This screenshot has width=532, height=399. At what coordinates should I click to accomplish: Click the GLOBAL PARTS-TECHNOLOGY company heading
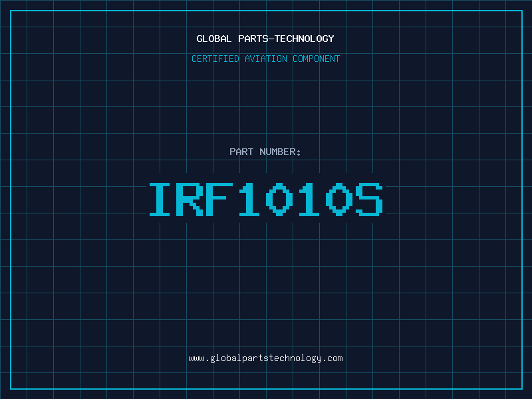coord(265,39)
